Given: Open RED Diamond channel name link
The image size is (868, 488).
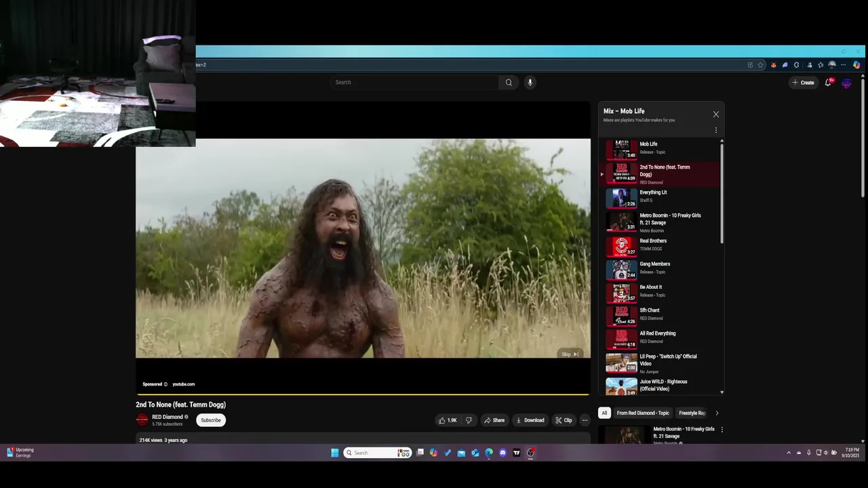Looking at the screenshot, I should 167,417.
